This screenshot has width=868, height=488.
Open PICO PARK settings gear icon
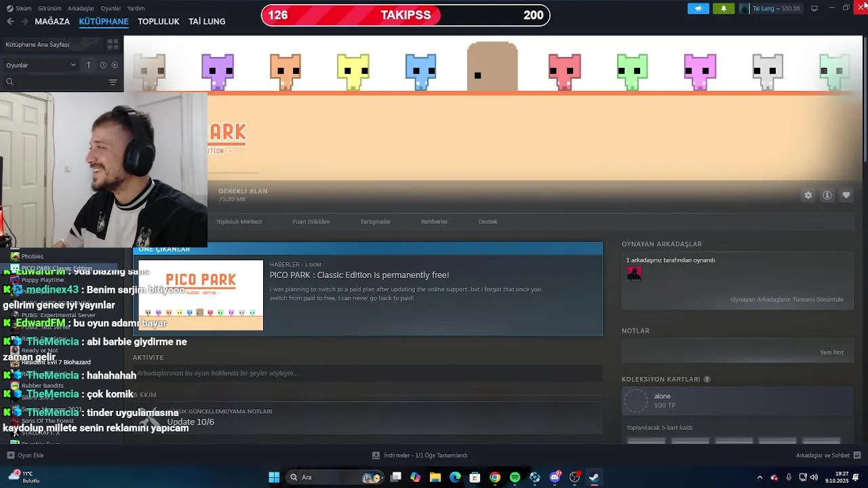point(808,195)
